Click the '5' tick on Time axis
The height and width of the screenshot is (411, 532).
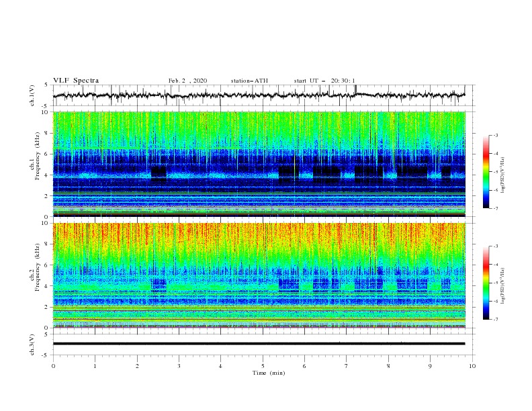[263, 366]
